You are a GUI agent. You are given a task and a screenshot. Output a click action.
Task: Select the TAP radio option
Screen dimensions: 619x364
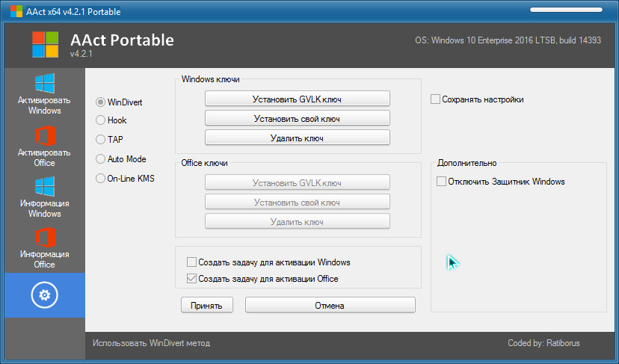pyautogui.click(x=101, y=139)
